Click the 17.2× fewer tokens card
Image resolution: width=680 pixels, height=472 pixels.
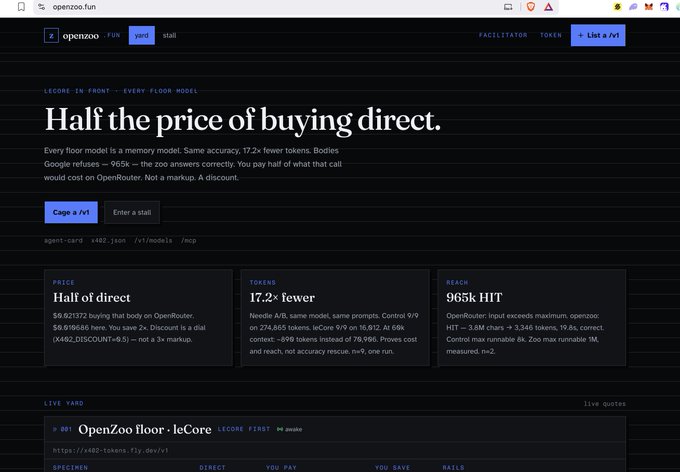[335, 318]
